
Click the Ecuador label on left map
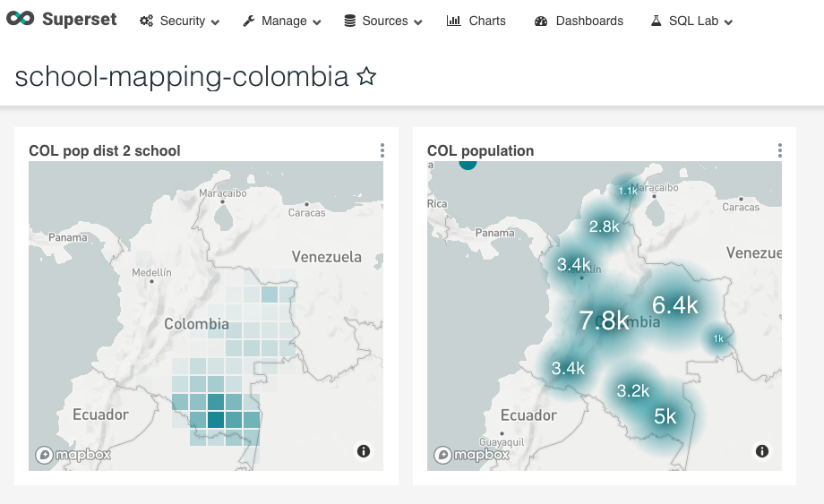pyautogui.click(x=100, y=414)
